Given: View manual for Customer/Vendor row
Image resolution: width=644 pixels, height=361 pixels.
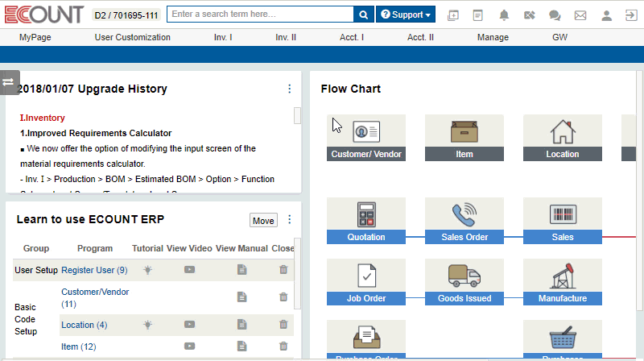Looking at the screenshot, I should [x=242, y=297].
